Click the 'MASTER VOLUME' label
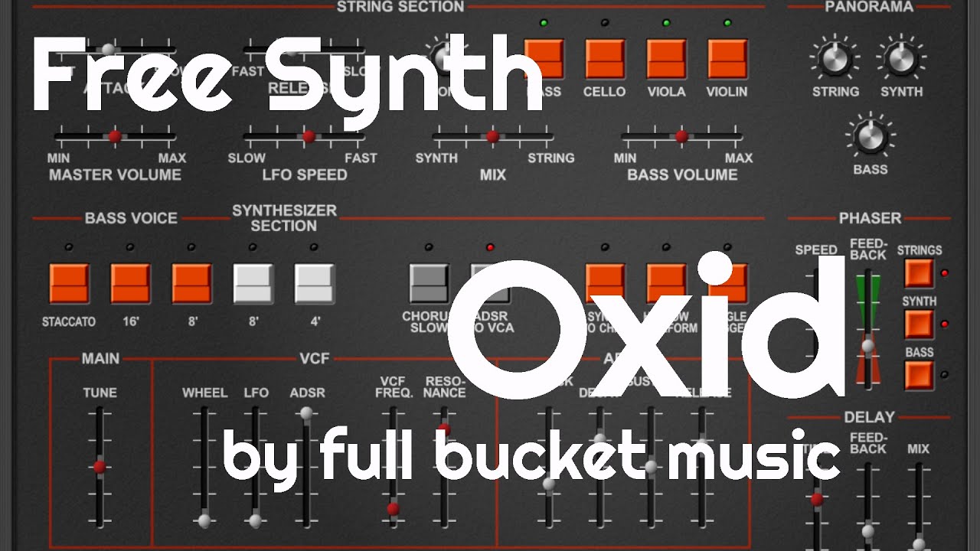Viewport: 980px width, 551px height. tap(115, 175)
